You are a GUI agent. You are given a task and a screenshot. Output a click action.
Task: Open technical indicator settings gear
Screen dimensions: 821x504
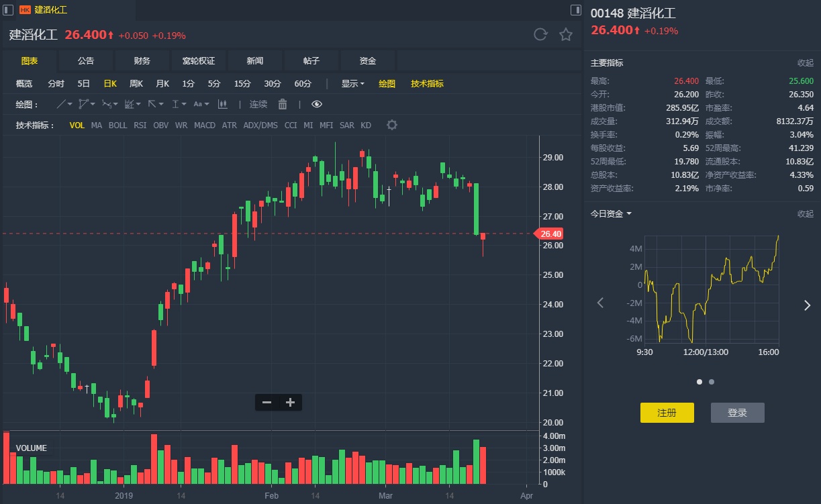(392, 125)
